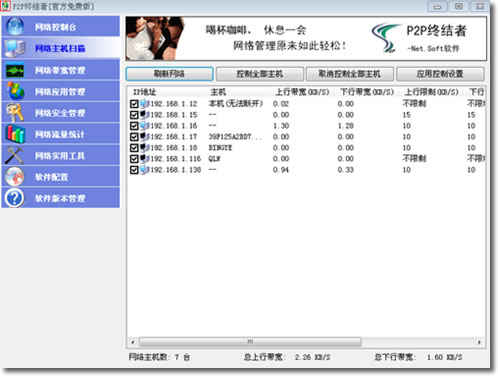Click the 刷新网络 button
498x376 pixels.
[x=169, y=74]
